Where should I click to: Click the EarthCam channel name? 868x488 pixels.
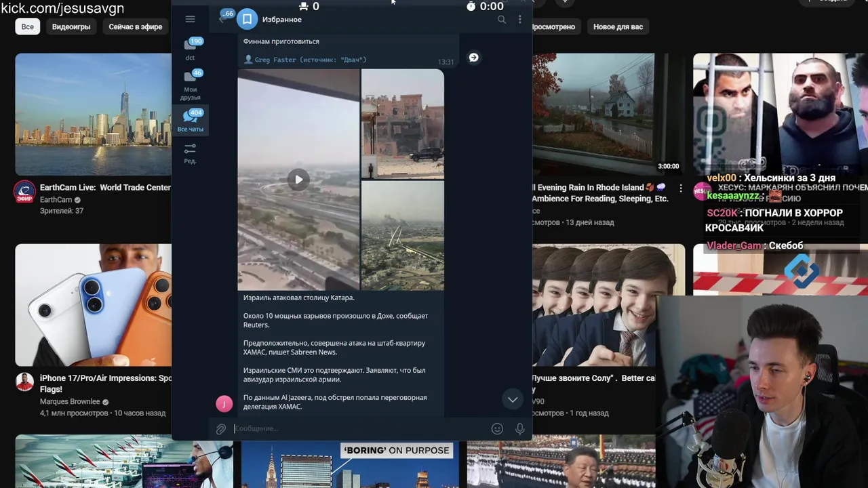[56, 200]
